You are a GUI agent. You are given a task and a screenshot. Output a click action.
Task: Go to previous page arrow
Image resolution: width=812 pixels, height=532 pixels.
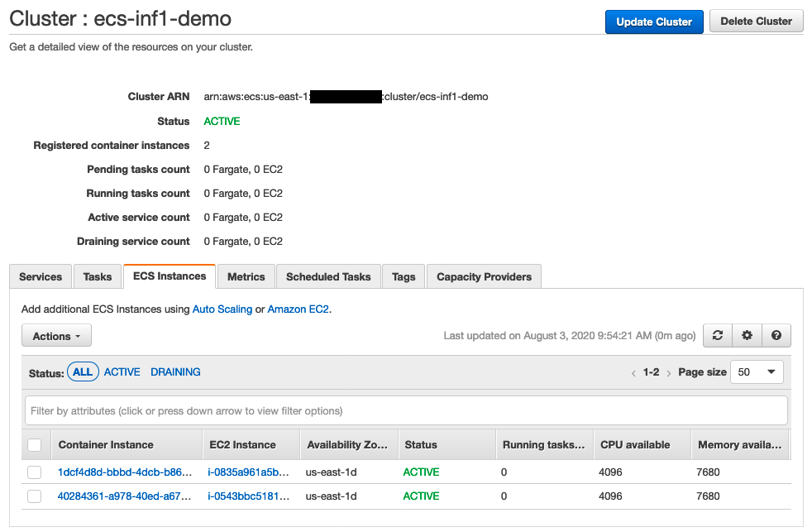point(633,373)
